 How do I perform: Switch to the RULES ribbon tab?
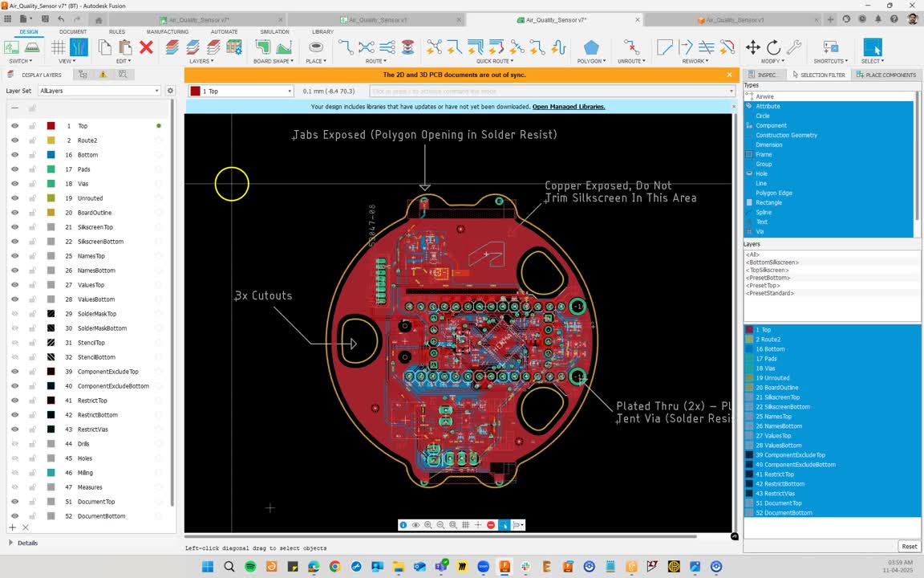116,32
